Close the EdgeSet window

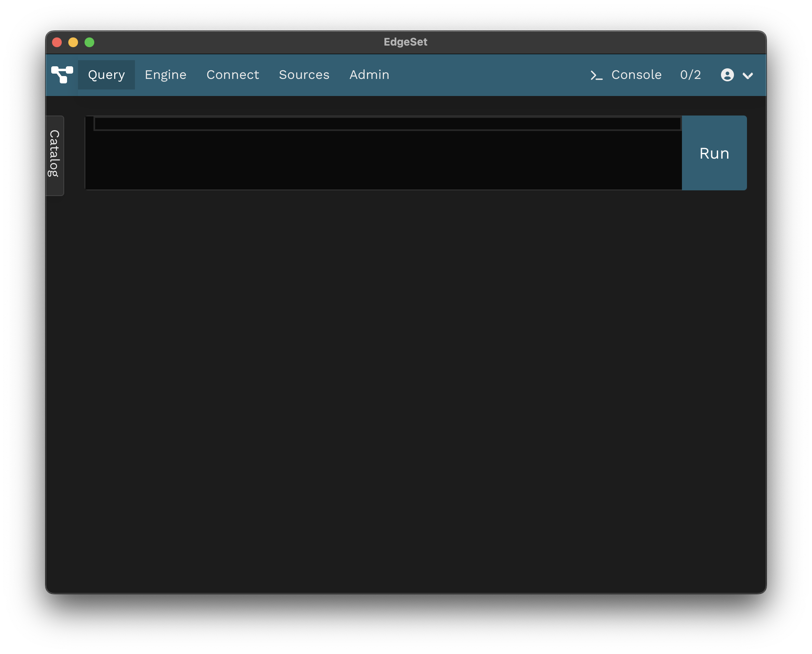[57, 42]
